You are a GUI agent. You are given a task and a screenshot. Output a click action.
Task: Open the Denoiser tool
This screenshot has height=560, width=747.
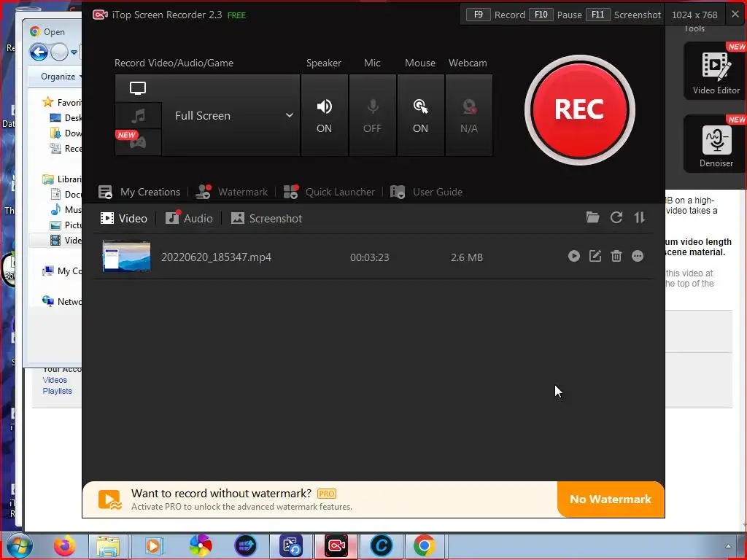click(716, 144)
